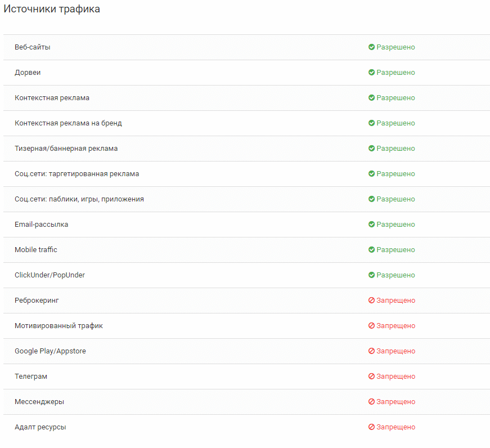Select the Контекстная реклама на бренд label

point(68,123)
